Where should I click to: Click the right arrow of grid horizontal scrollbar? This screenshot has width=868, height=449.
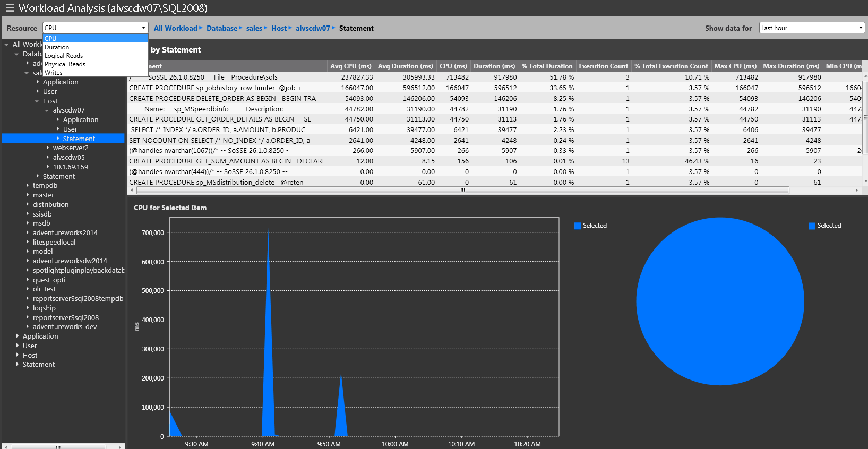pyautogui.click(x=856, y=190)
